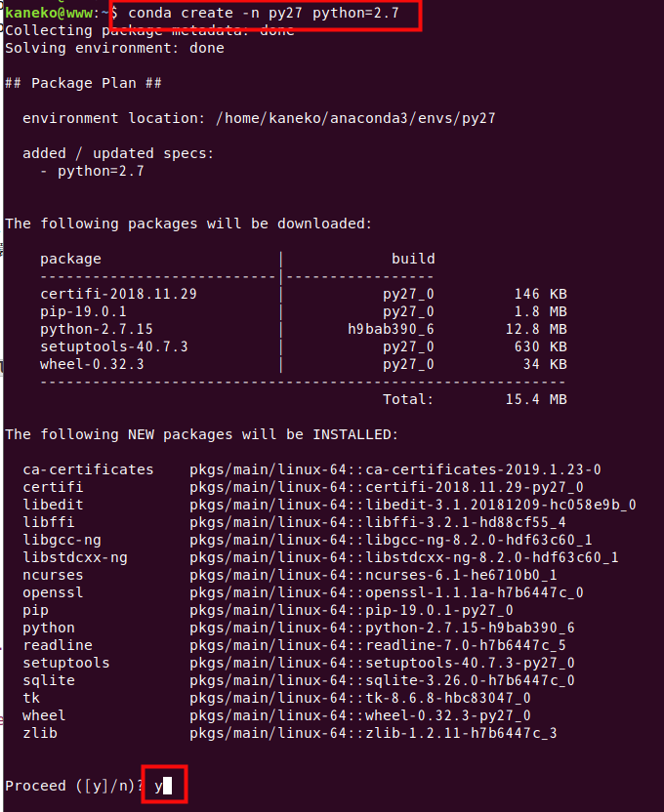
Task: Click the 'package' column header
Action: click(x=70, y=259)
